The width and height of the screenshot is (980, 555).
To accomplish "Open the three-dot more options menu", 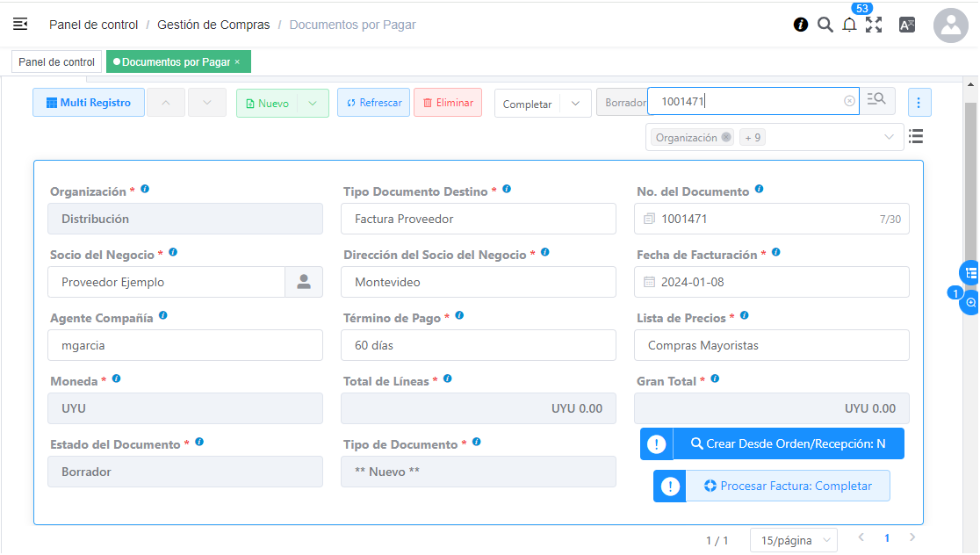I will click(x=919, y=103).
